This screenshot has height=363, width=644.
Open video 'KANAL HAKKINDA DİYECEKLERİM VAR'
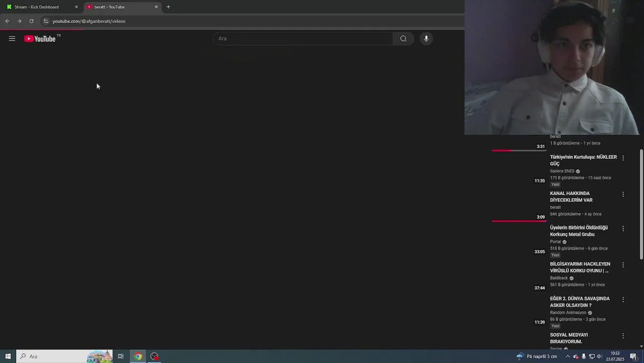(x=571, y=197)
